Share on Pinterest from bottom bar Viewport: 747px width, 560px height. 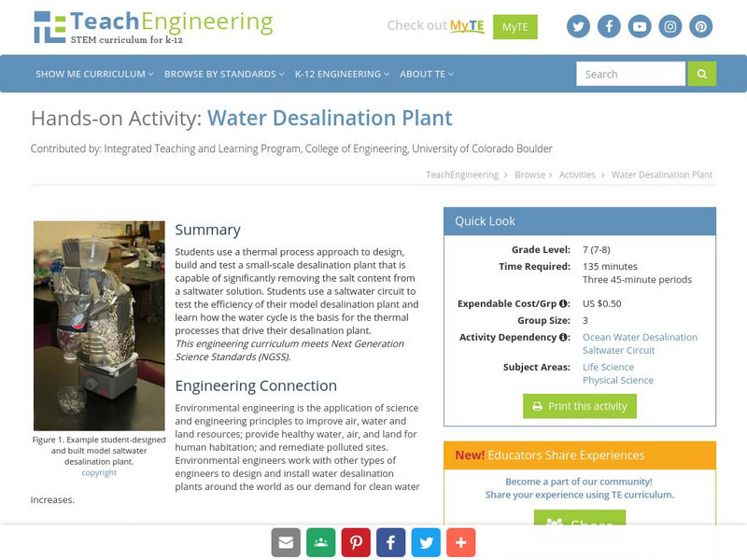[x=356, y=542]
